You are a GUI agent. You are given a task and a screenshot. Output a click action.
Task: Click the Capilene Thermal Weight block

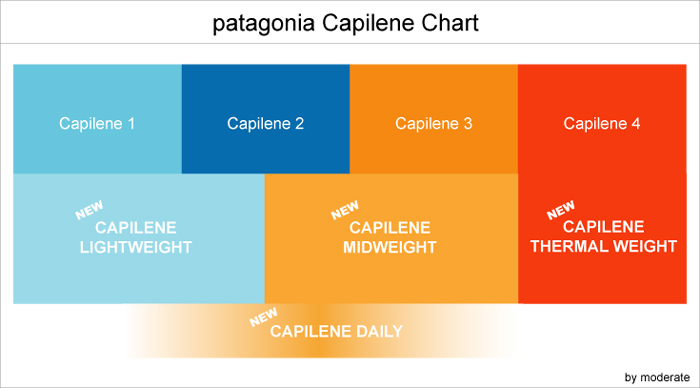point(602,238)
